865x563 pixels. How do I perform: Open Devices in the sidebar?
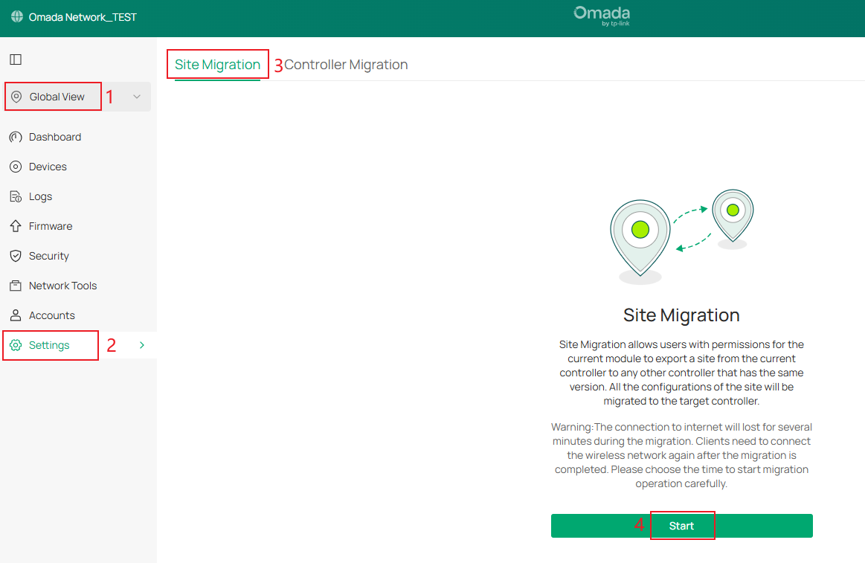(48, 167)
